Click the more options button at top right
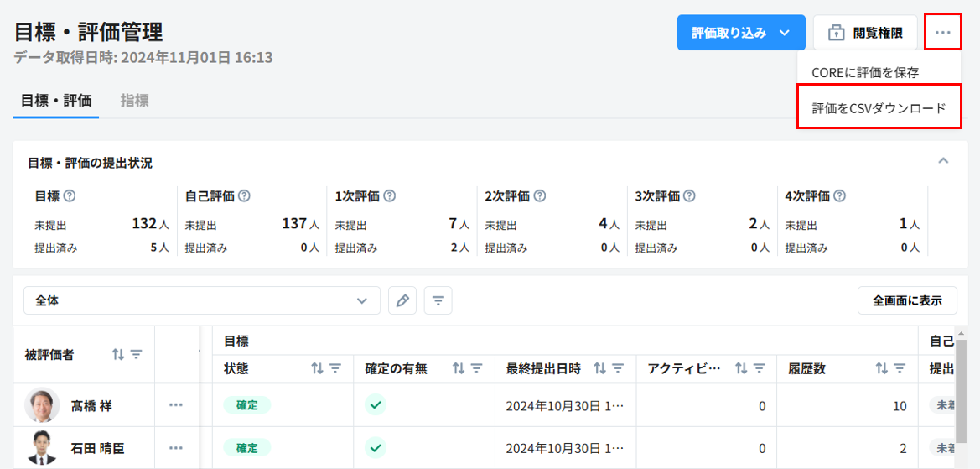This screenshot has height=469, width=980. pyautogui.click(x=943, y=33)
